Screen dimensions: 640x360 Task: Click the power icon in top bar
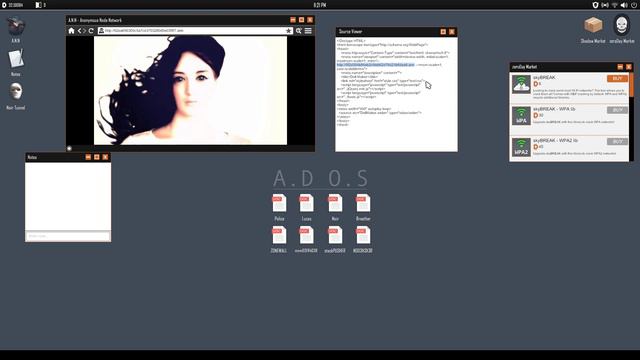click(634, 5)
